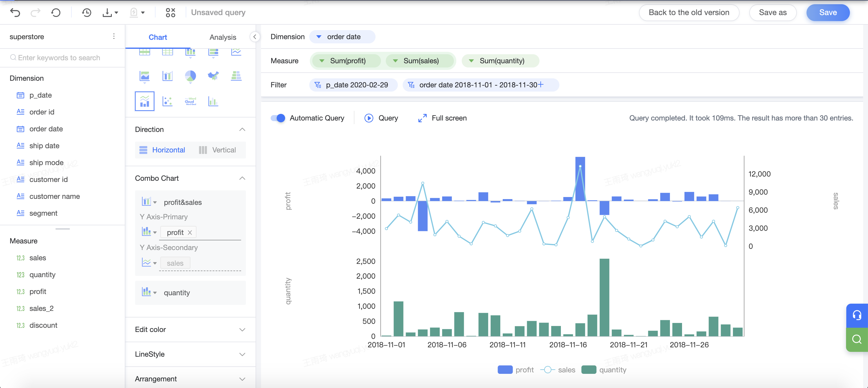Collapse the chart config panel arrow
Image resolution: width=868 pixels, height=388 pixels.
(x=255, y=37)
